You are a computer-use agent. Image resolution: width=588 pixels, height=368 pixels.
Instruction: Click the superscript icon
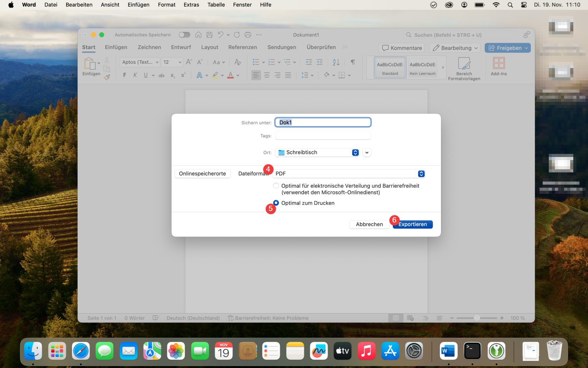point(183,75)
